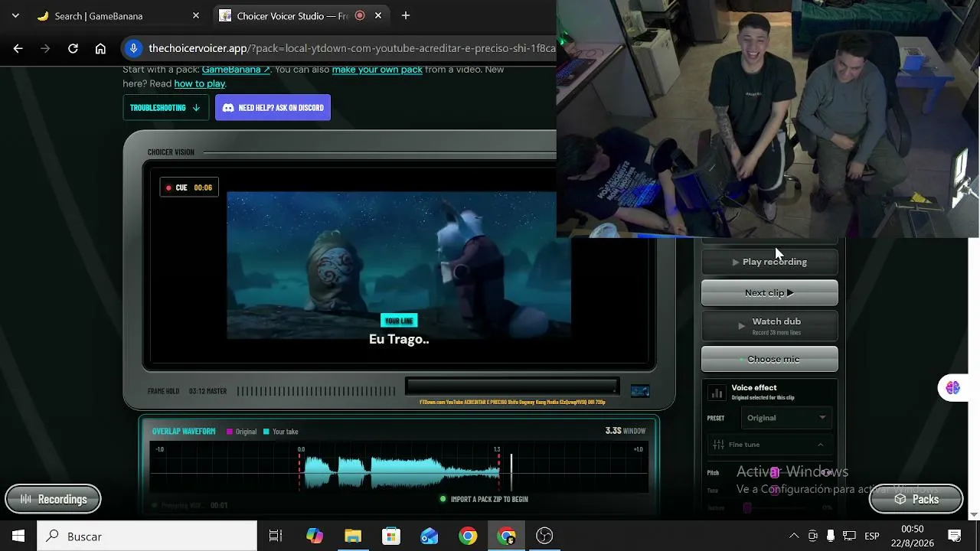Screen dimensions: 980x551
Task: Switch the ESP input language
Action: coord(871,536)
